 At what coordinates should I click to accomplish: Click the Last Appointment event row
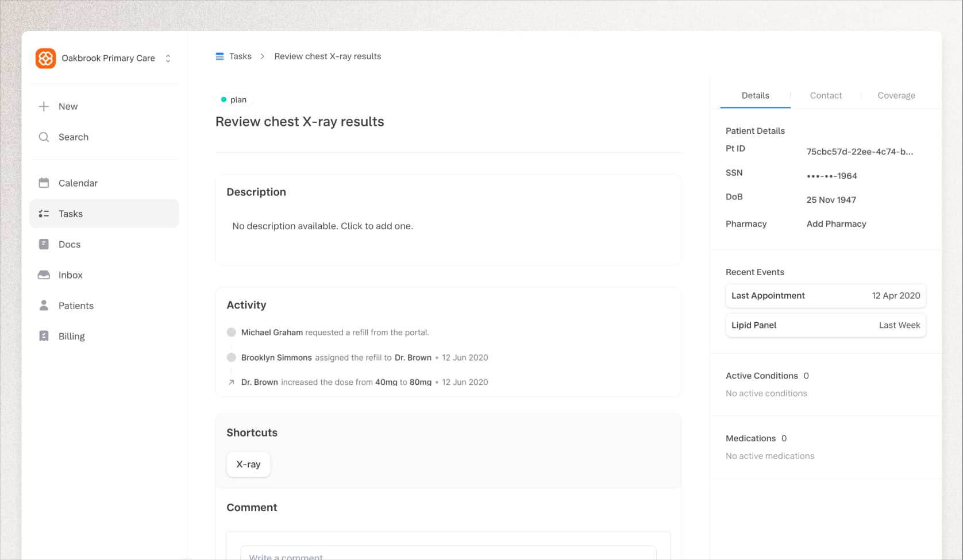click(x=825, y=295)
